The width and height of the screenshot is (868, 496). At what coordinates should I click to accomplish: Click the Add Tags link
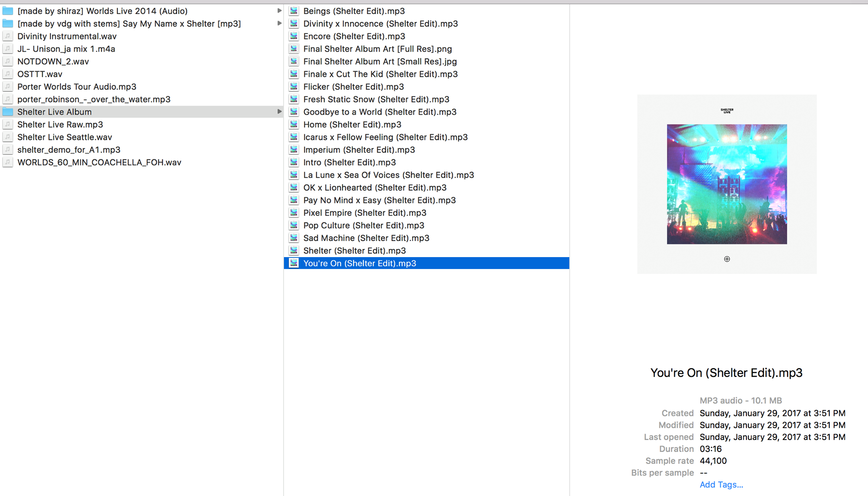pyautogui.click(x=721, y=485)
